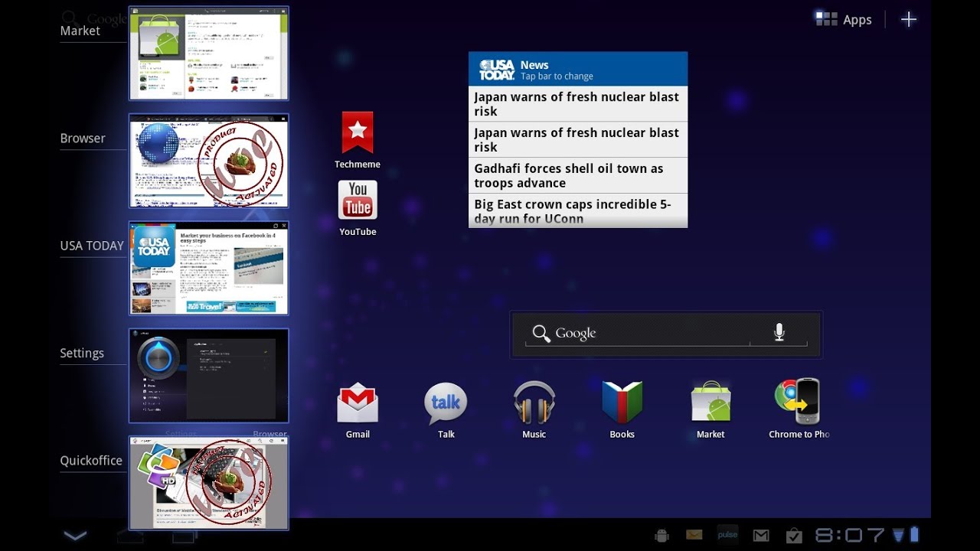Tap the Google search input field

coord(666,334)
